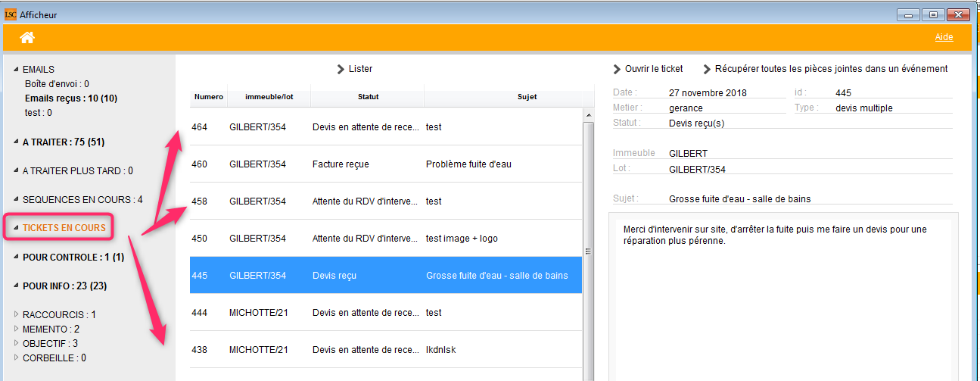Sort by Statut column header
Screen dimensions: 980x381
pyautogui.click(x=368, y=97)
